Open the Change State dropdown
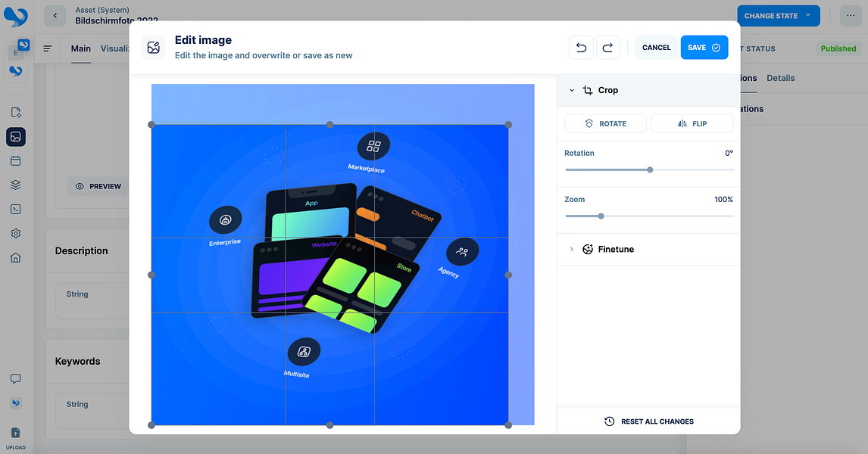 [779, 15]
